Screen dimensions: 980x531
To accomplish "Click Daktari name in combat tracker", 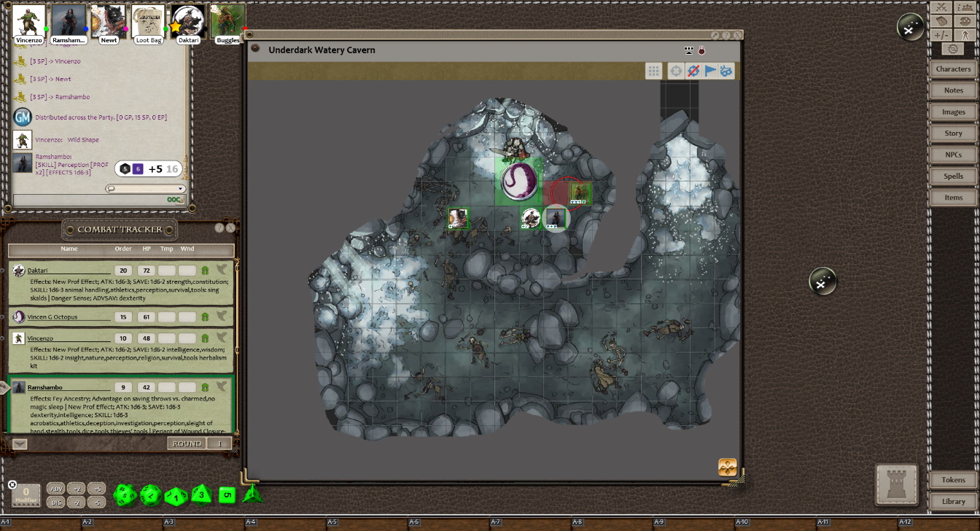I will click(38, 271).
